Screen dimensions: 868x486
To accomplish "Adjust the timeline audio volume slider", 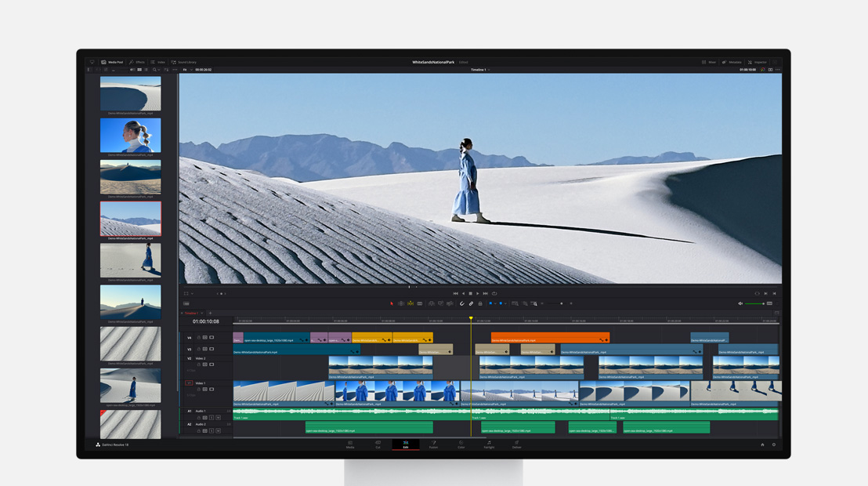I will (756, 303).
